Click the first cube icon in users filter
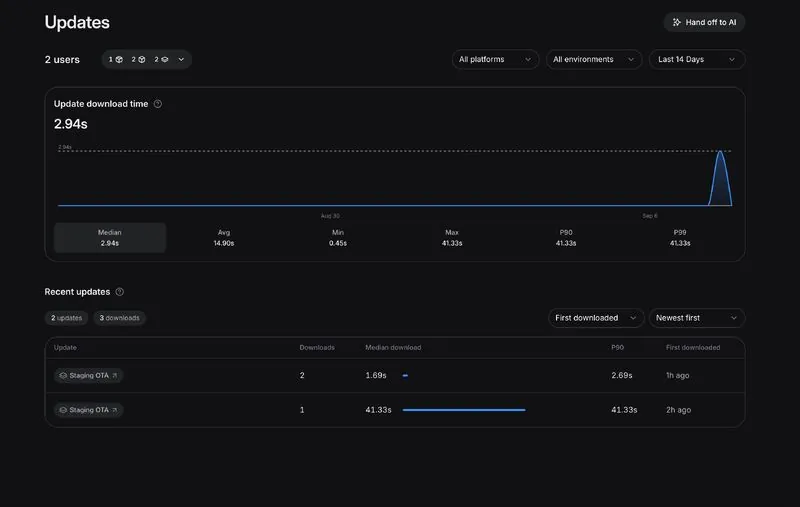Screen dimensions: 800x507 click(x=119, y=60)
